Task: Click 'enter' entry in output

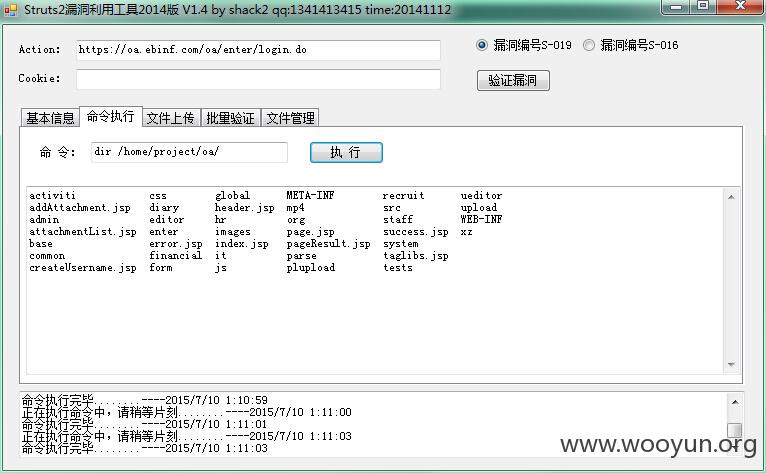Action: (x=164, y=232)
